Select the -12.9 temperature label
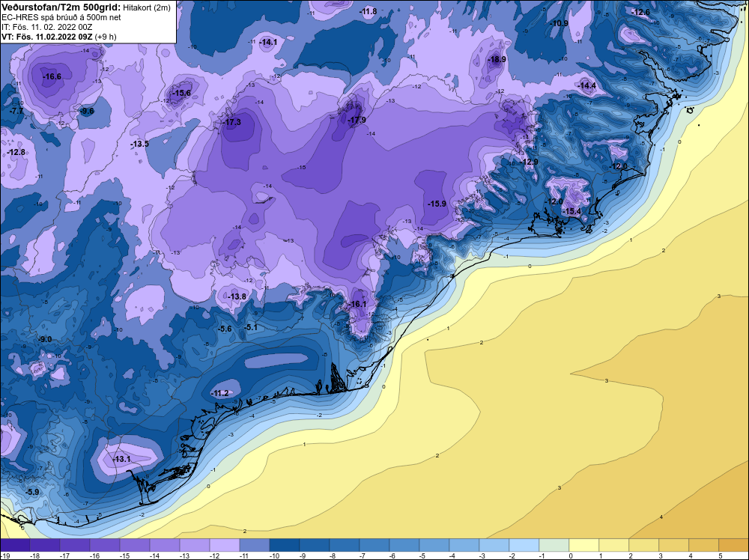 [x=530, y=162]
